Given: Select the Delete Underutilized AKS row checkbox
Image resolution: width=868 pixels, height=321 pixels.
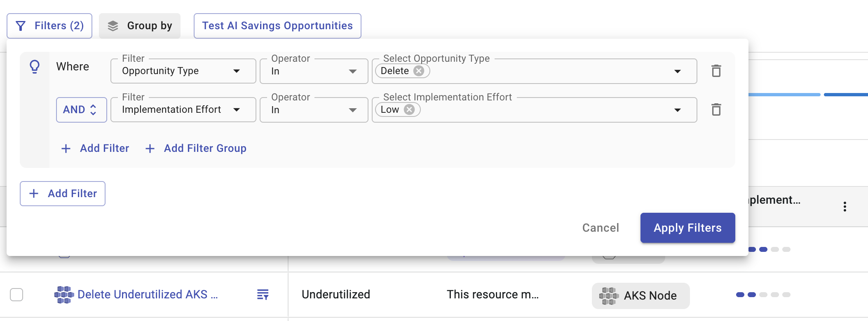Looking at the screenshot, I should pyautogui.click(x=16, y=295).
